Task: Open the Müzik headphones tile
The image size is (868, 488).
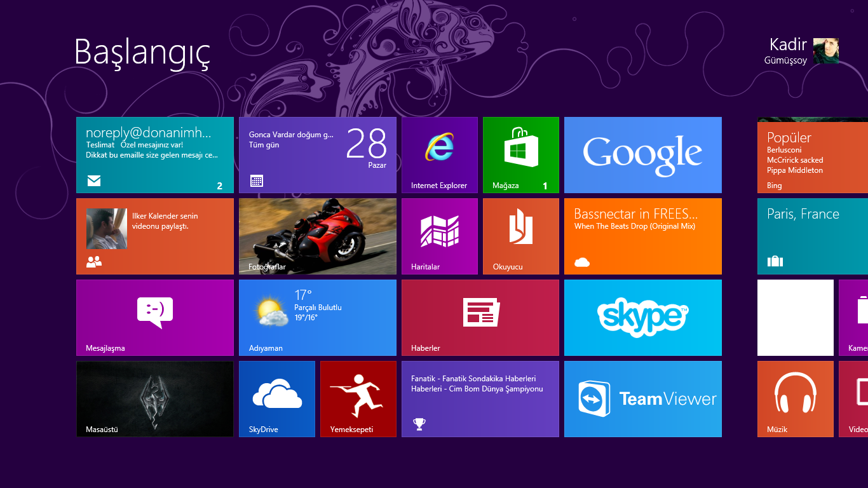Action: pyautogui.click(x=796, y=399)
